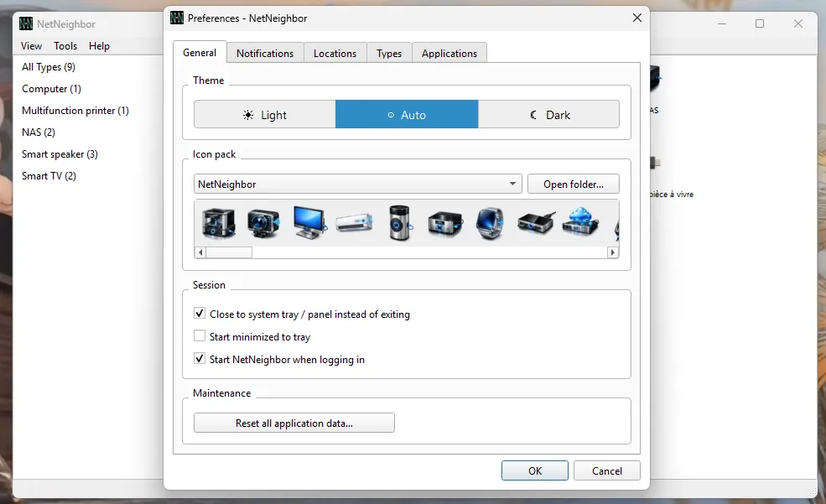This screenshot has width=826, height=504.
Task: Close the NetNeighbor main window
Action: coord(798,23)
